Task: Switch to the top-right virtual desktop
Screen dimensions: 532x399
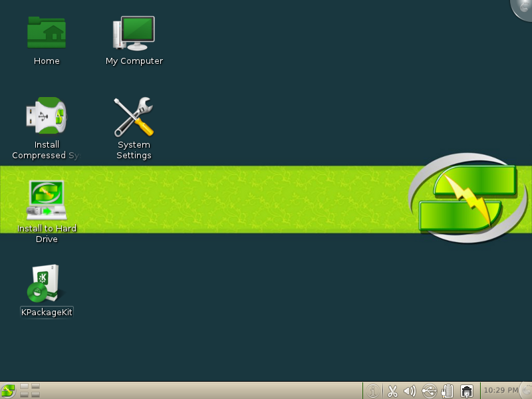Action: click(x=35, y=387)
